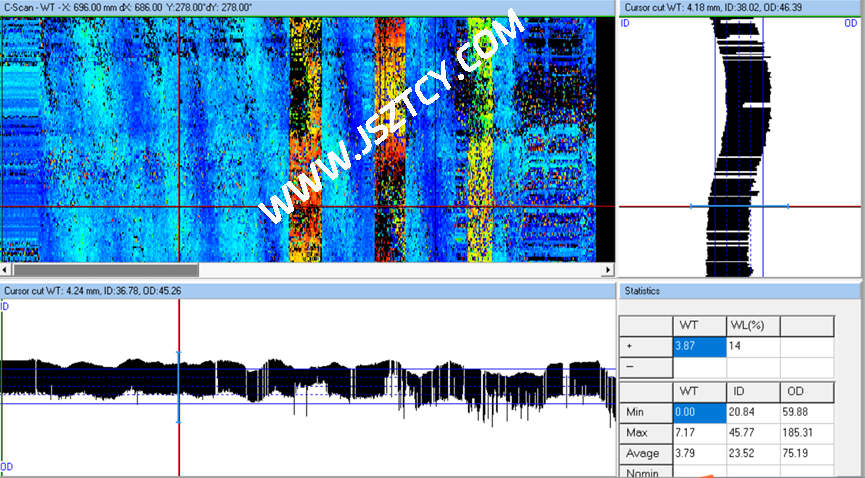The image size is (865, 478).
Task: Select the Max OD cell showing 185.31
Action: click(x=806, y=433)
